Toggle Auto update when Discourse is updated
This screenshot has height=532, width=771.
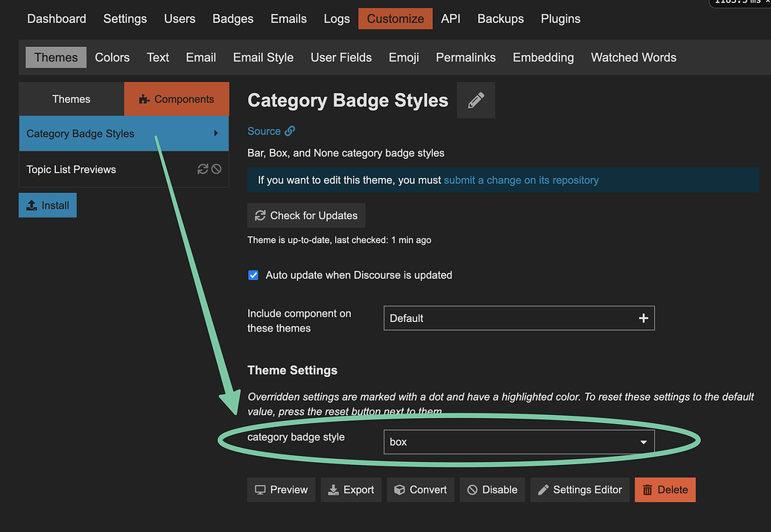click(x=253, y=275)
